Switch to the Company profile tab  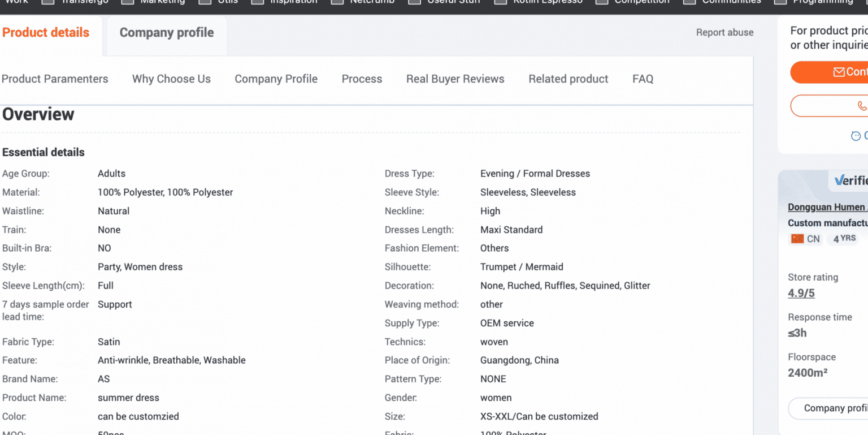[166, 33]
